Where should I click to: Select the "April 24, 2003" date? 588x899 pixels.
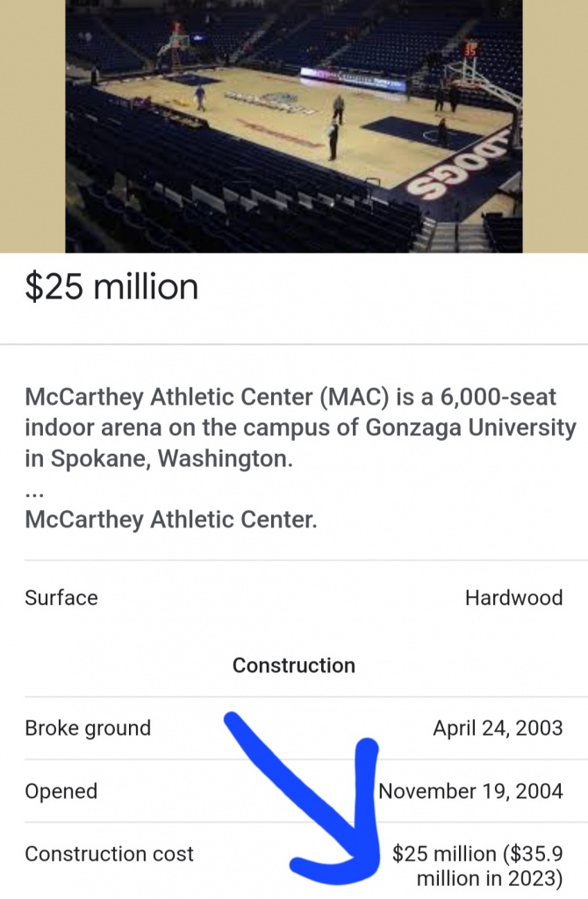click(498, 728)
